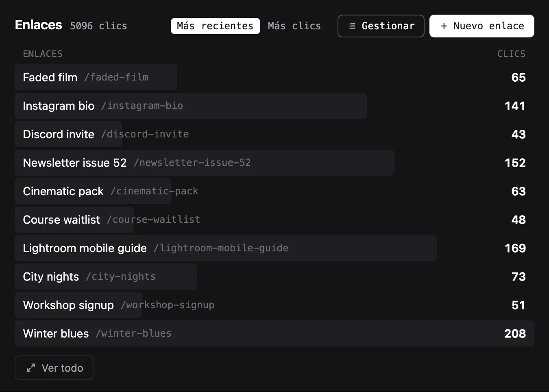Screen dimensions: 549x392
Task: Click the CLICS column header
Action: click(x=511, y=54)
